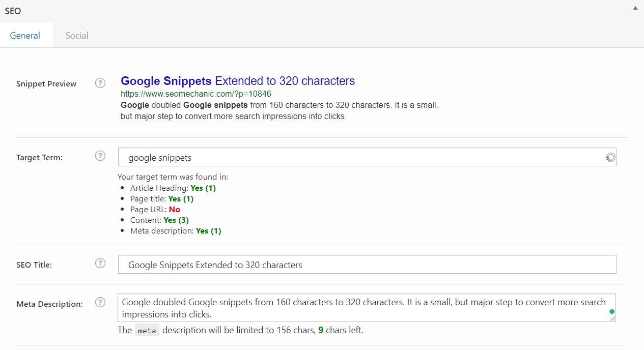This screenshot has height=350, width=644.
Task: Focus the SEO Title input field
Action: click(367, 265)
